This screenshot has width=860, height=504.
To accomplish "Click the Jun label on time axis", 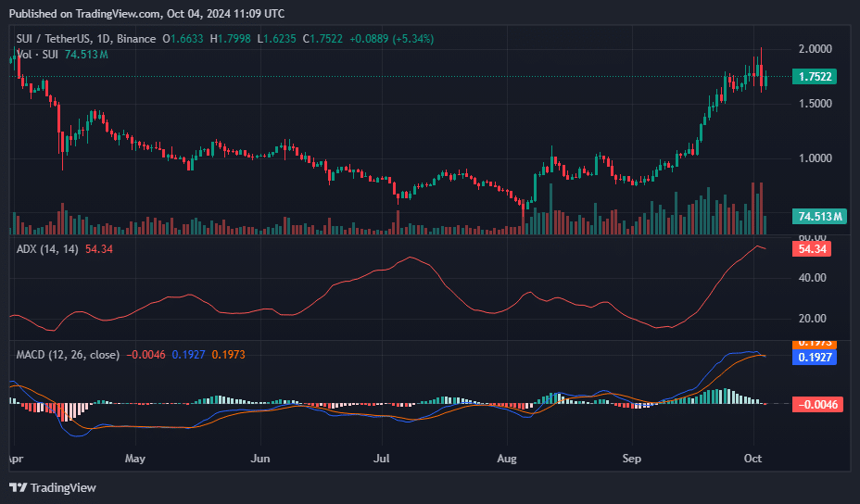I will (260, 459).
